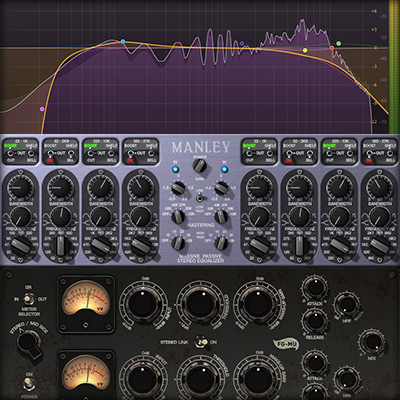Screen dimensions: 400x400
Task: Click lower channel Attack knob
Action: 315,362
